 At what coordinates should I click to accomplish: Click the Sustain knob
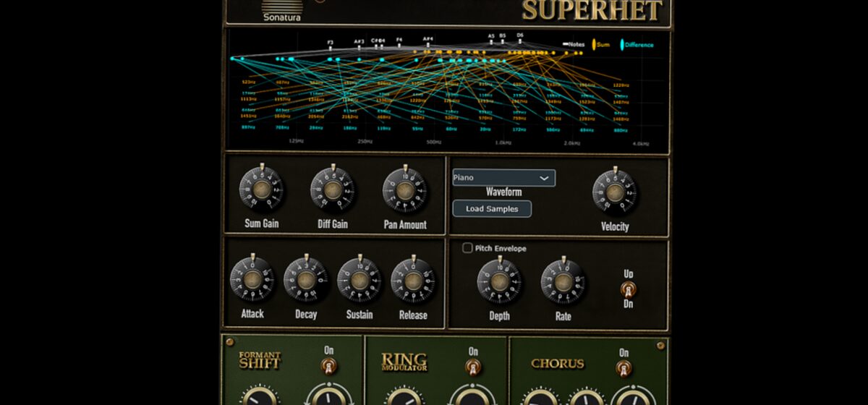pos(359,280)
